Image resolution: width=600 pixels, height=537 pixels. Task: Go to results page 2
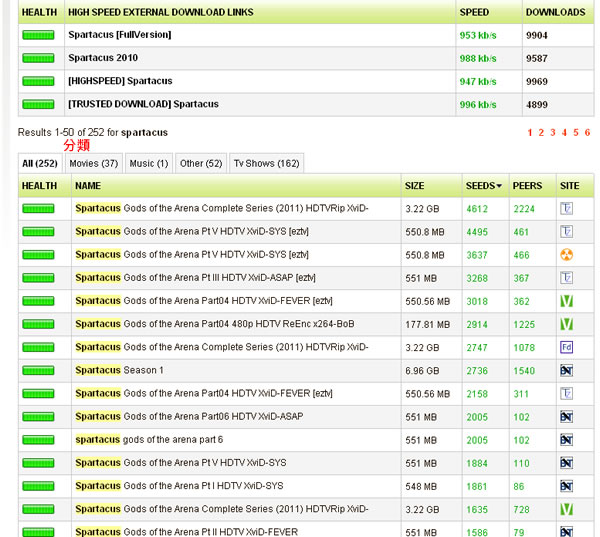541,133
